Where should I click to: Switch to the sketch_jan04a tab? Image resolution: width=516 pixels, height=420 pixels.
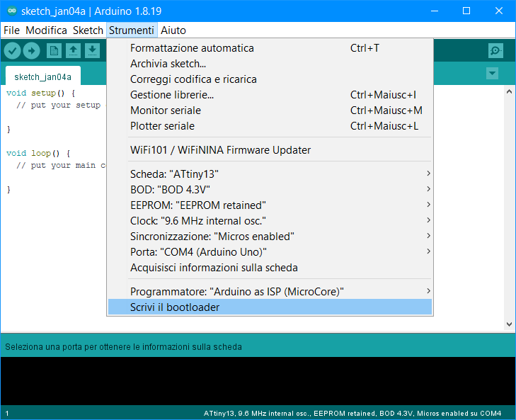(42, 76)
